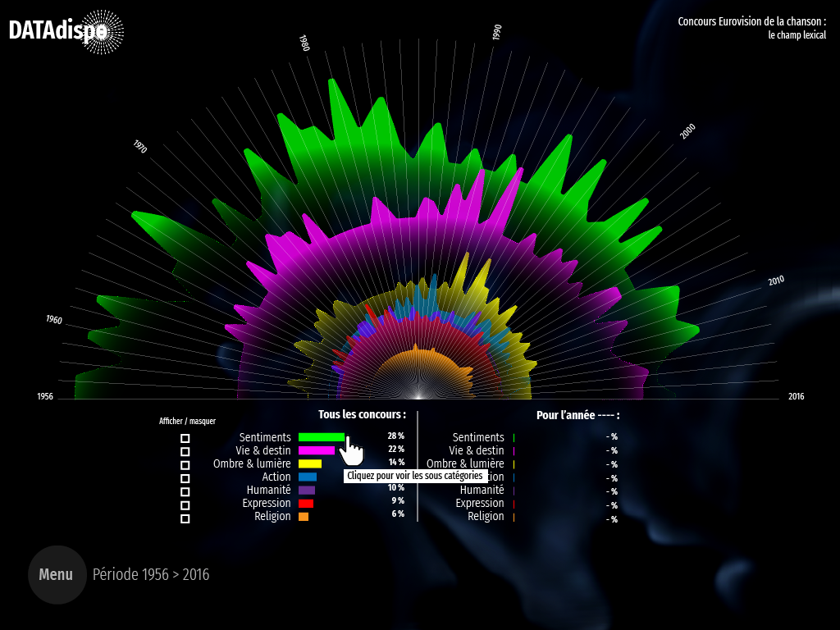Click the Cliquez pour voir les sous catégories tooltip
The height and width of the screenshot is (630, 840).
click(415, 476)
